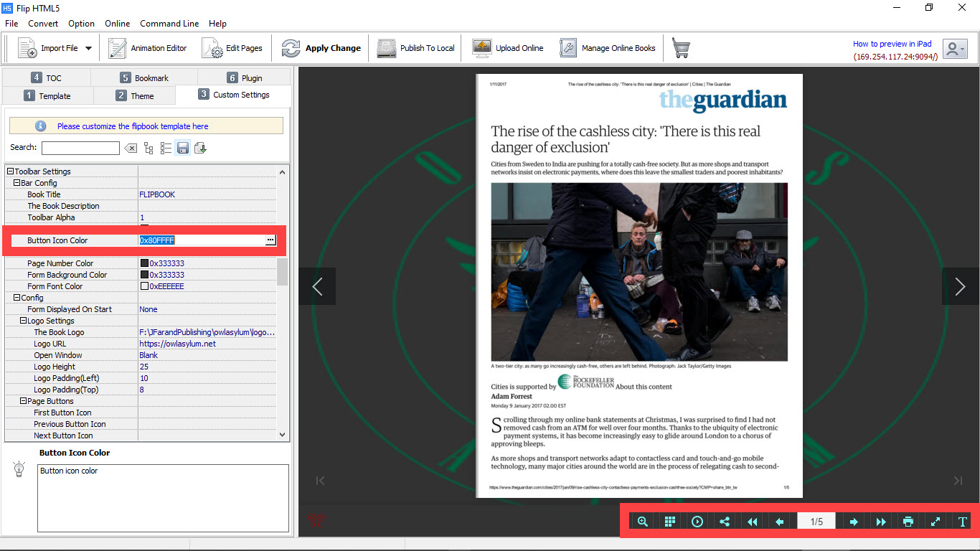This screenshot has height=551, width=980.
Task: Start auto flip playback
Action: click(x=697, y=522)
